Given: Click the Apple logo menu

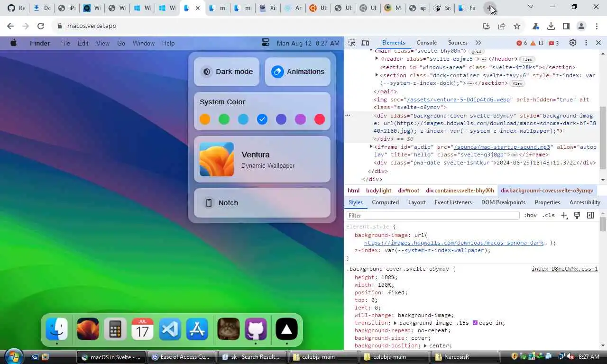Looking at the screenshot, I should [x=14, y=43].
